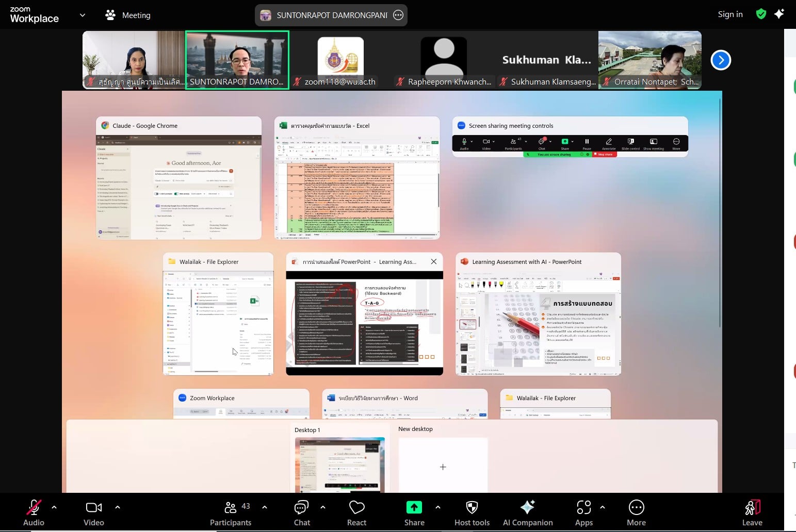This screenshot has width=796, height=532.
Task: Click More in the screen sharing controls bar
Action: (676, 143)
